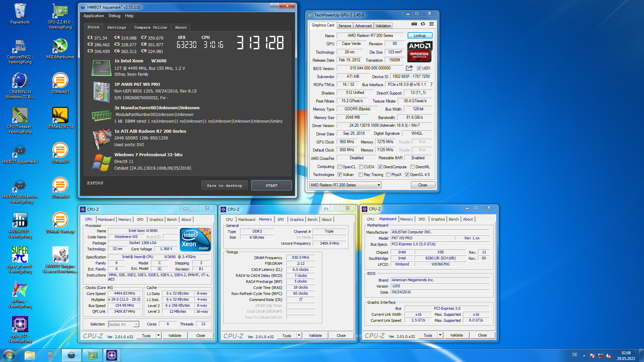Open the 3DMark Vantage desktop icon
This screenshot has height=362, width=644.
60,223
